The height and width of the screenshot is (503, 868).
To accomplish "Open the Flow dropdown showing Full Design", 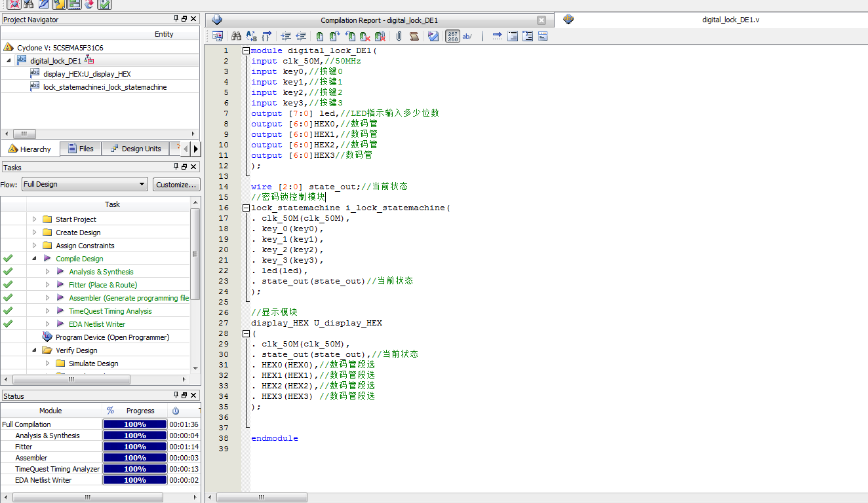I will coord(85,185).
